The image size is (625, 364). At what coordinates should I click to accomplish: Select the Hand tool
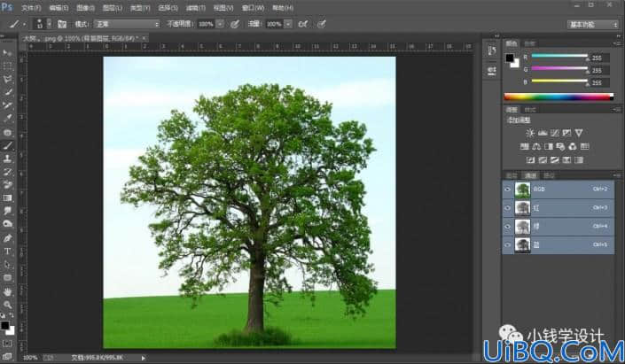(7, 292)
